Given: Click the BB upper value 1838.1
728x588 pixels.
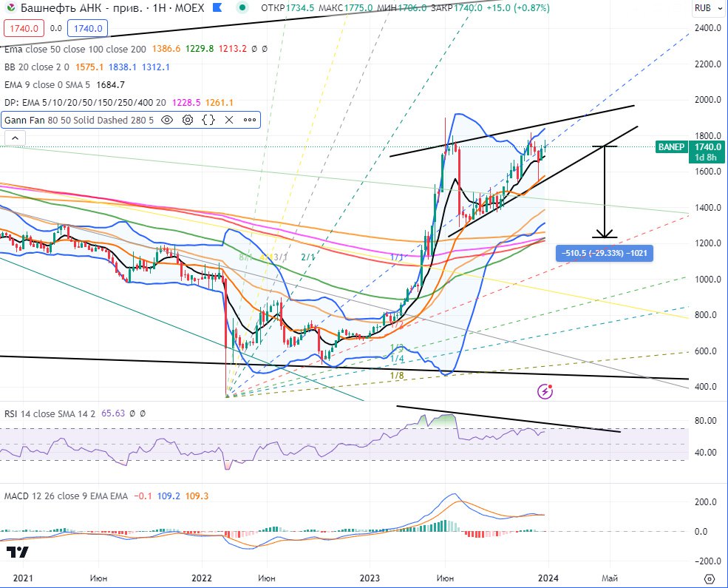Looking at the screenshot, I should pos(123,67).
